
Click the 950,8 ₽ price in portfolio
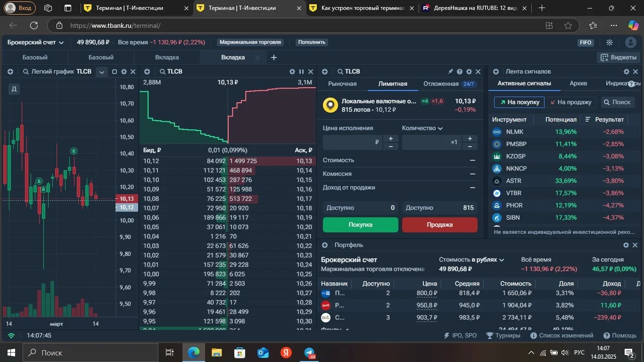[427, 305]
